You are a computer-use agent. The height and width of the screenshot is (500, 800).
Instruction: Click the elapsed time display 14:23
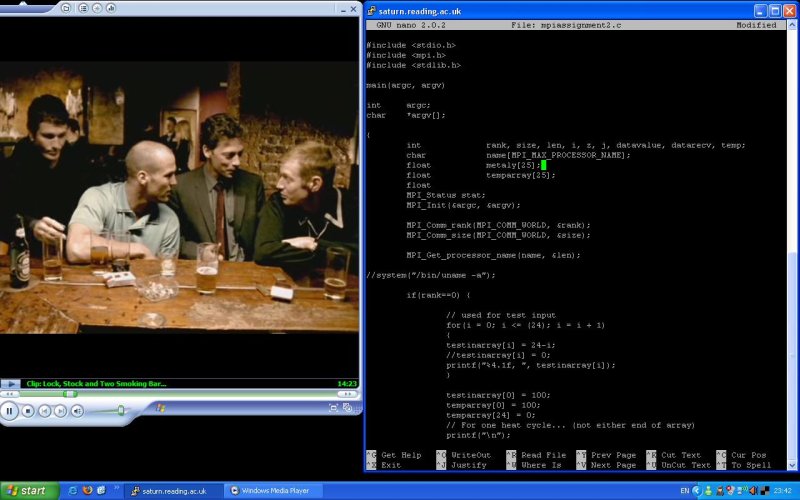pos(347,384)
